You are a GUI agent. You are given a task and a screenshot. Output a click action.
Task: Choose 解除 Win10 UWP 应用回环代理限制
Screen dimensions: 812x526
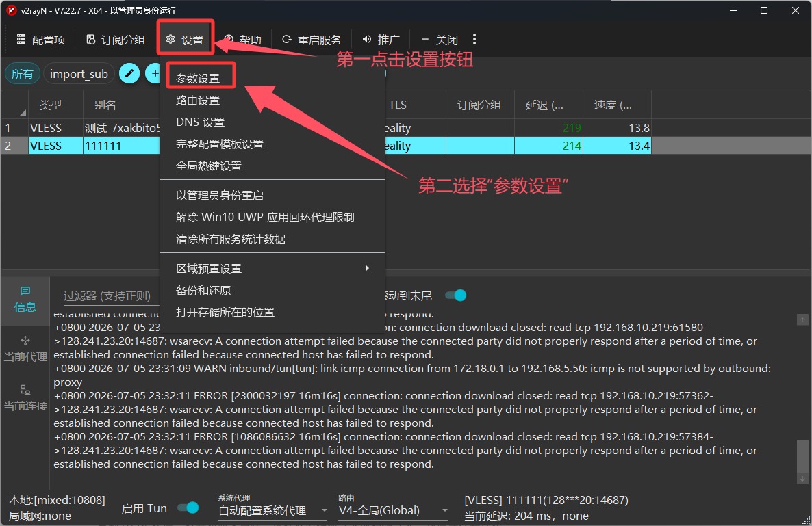(x=265, y=218)
